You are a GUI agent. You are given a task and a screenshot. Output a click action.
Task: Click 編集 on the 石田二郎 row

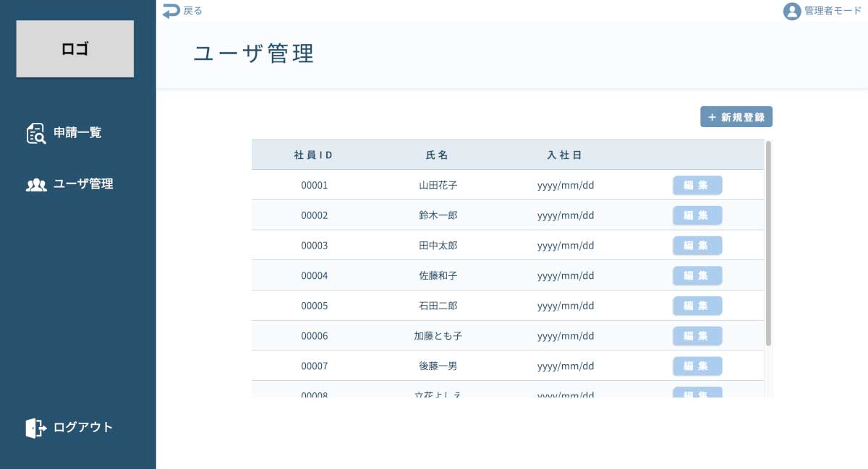pyautogui.click(x=697, y=306)
